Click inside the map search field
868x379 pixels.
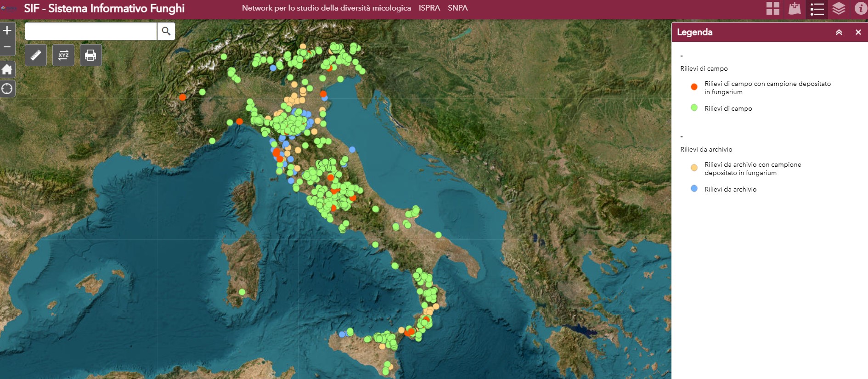click(x=91, y=31)
